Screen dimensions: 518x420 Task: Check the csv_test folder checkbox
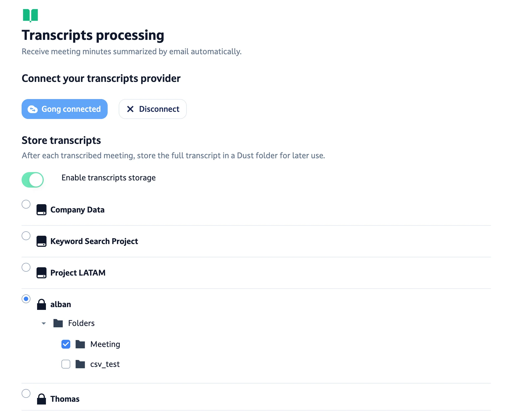click(66, 364)
